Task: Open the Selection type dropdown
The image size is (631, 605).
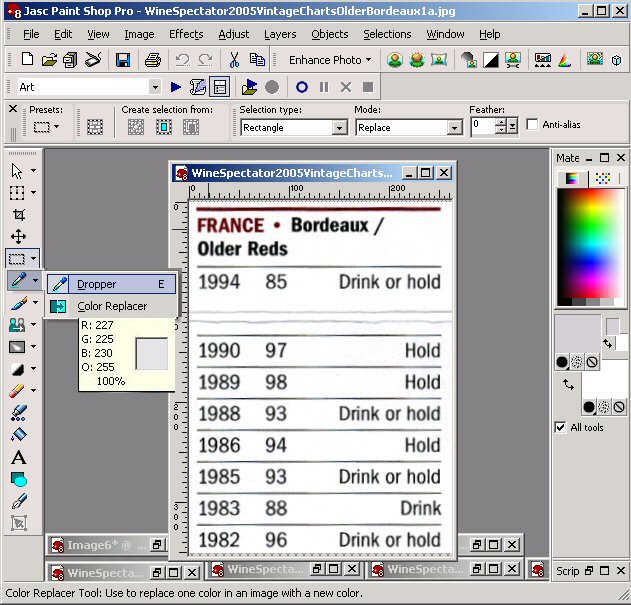Action: tap(339, 128)
